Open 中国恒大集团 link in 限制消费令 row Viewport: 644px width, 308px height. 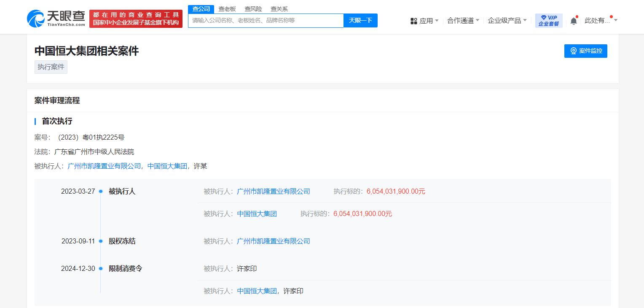[x=257, y=291]
